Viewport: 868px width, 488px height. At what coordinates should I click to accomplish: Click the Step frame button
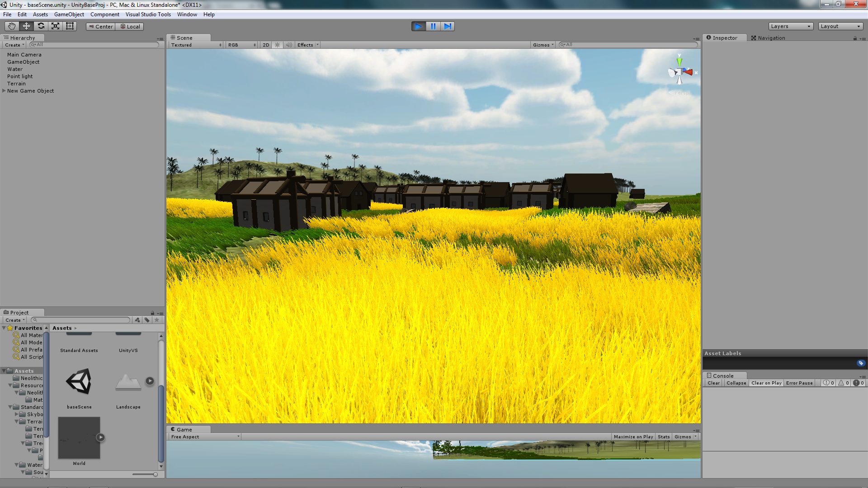click(448, 26)
